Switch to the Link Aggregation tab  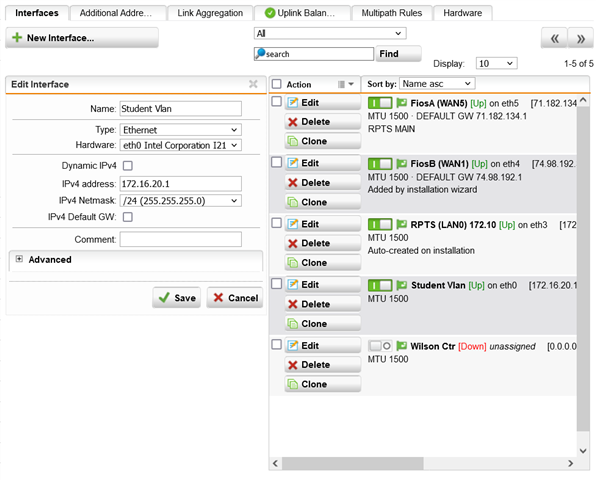[x=210, y=13]
